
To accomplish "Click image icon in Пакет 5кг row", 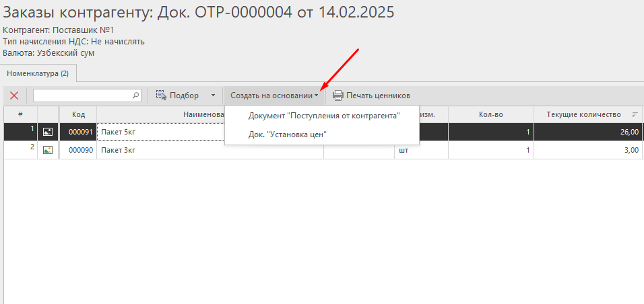I will coord(48,132).
